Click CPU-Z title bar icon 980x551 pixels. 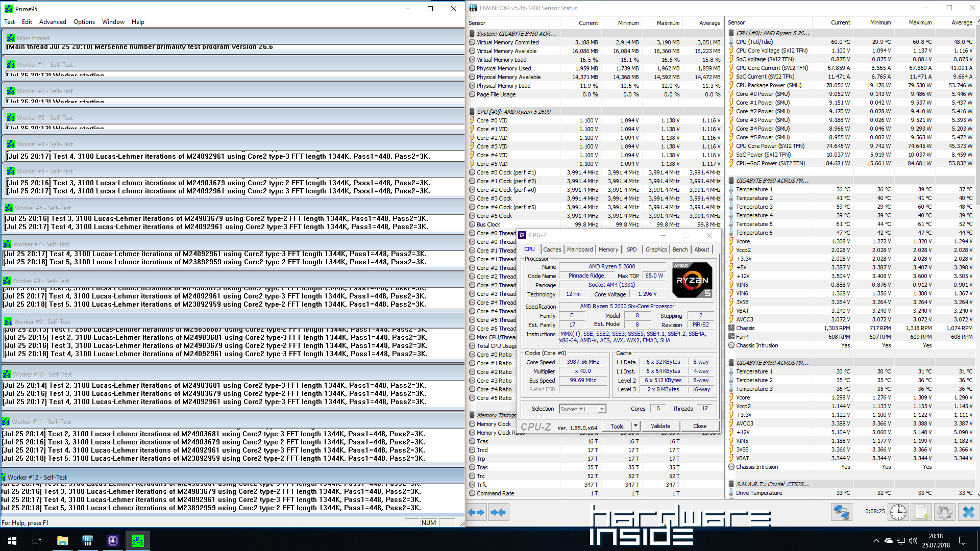pyautogui.click(x=522, y=235)
